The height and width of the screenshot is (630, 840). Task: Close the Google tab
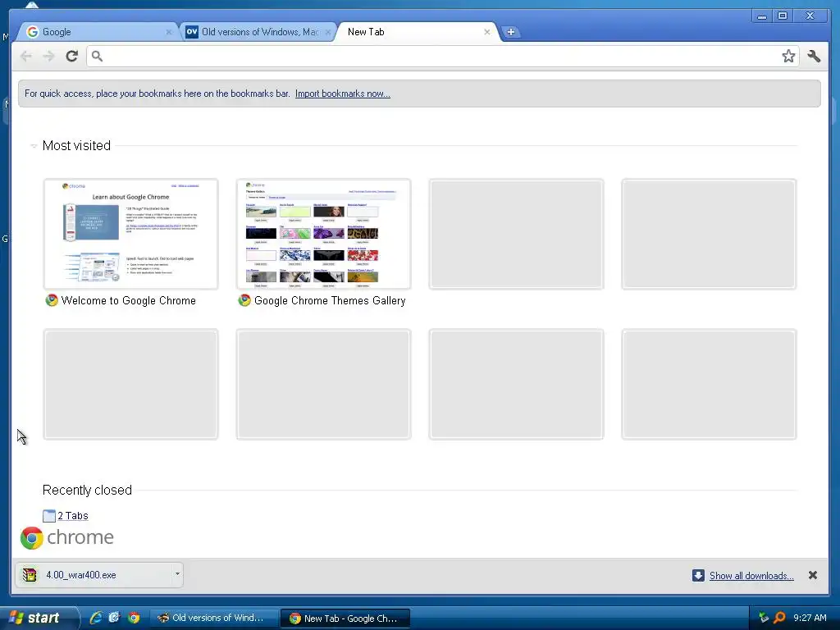point(169,32)
